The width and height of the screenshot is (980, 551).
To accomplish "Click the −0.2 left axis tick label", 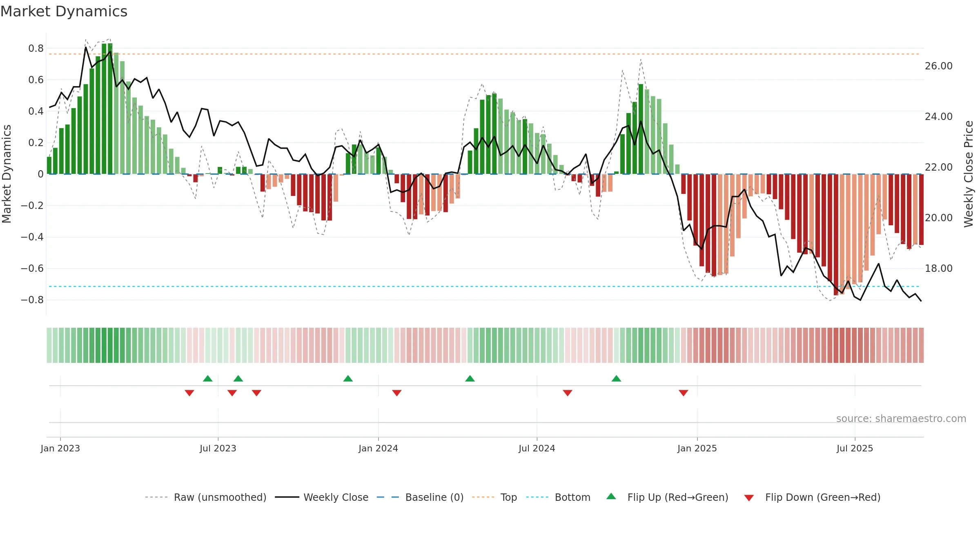I will (x=32, y=206).
